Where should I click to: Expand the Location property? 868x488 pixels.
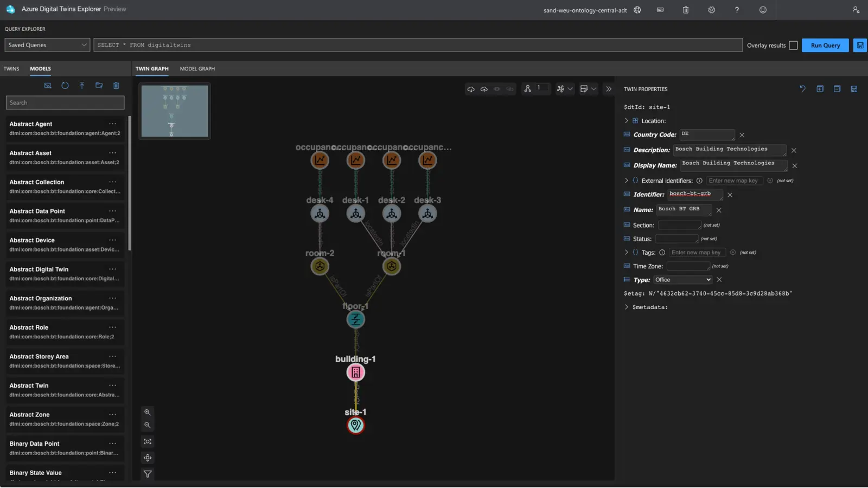[x=627, y=121]
